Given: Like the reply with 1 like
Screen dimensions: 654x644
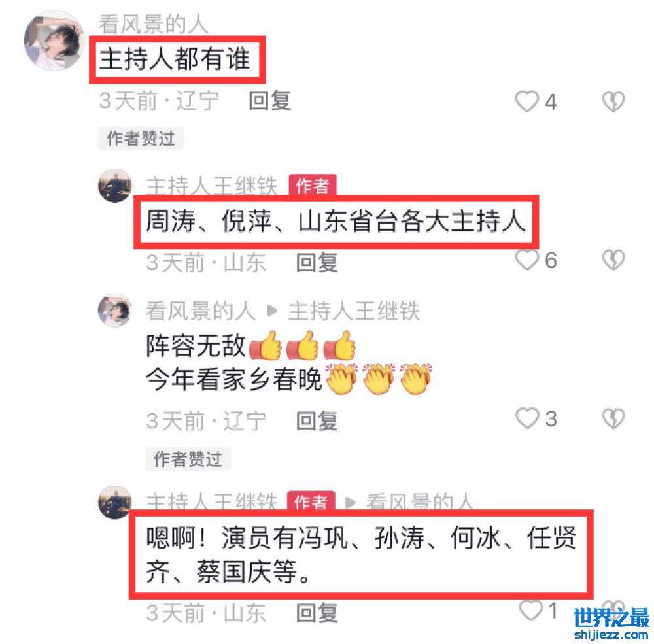Looking at the screenshot, I should [x=530, y=611].
